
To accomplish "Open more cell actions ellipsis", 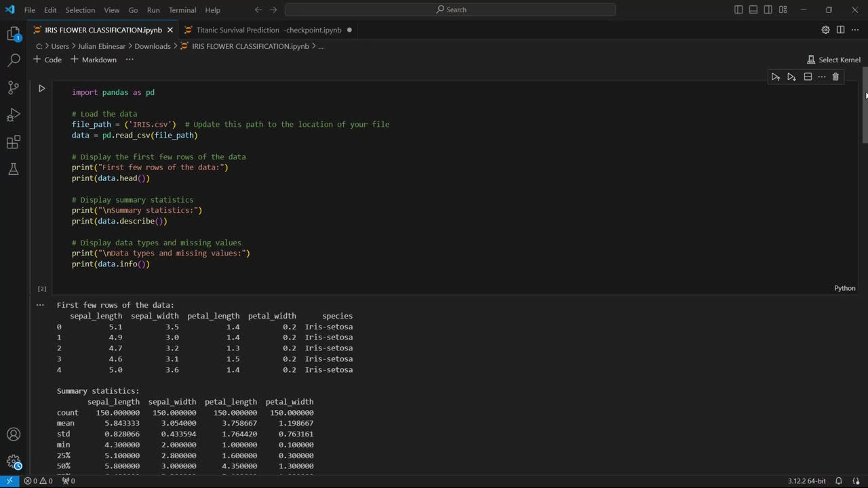I will pyautogui.click(x=822, y=77).
